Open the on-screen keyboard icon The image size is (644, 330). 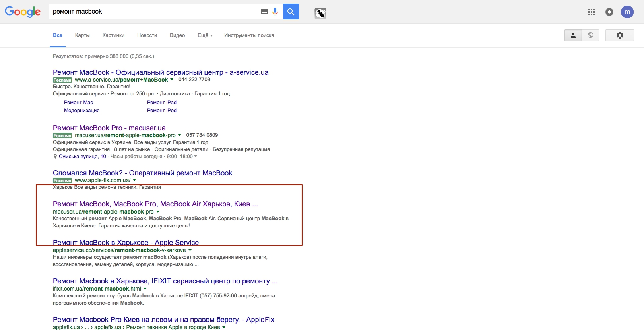tap(264, 12)
